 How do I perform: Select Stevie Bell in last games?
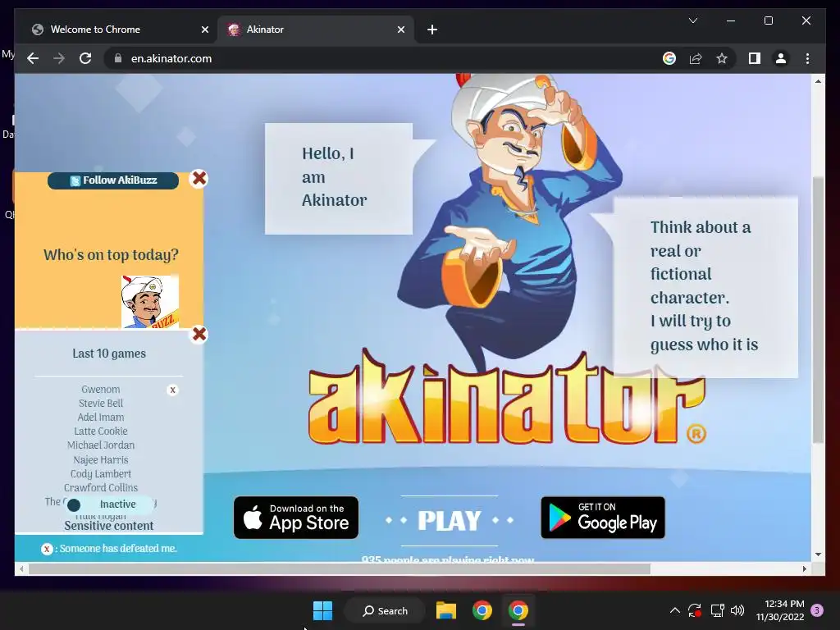pos(101,404)
